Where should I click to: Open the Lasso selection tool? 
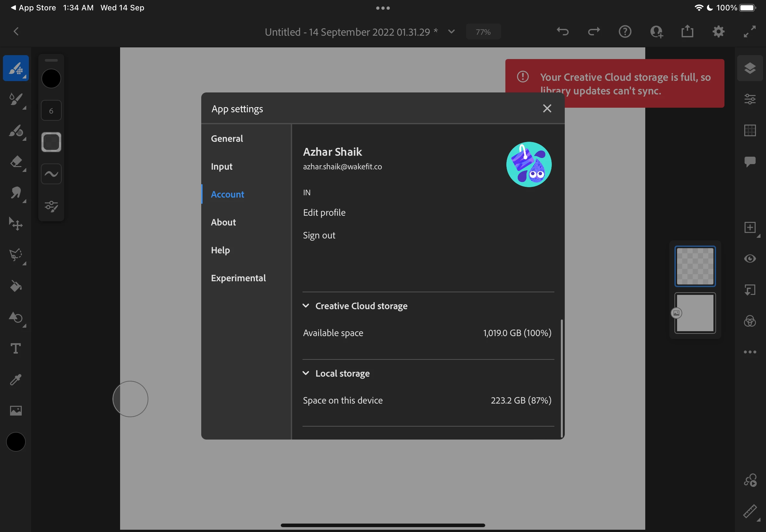click(x=16, y=255)
